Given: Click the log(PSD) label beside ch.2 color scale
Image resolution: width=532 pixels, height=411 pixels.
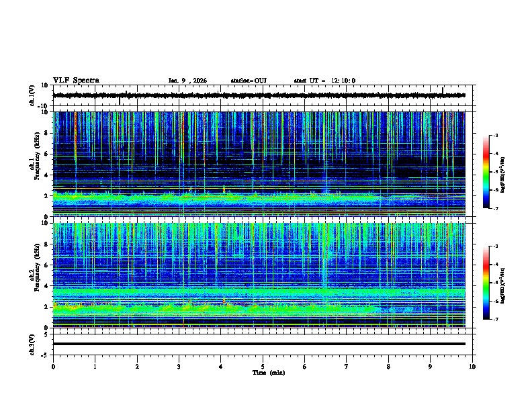Looking at the screenshot, I should [503, 285].
